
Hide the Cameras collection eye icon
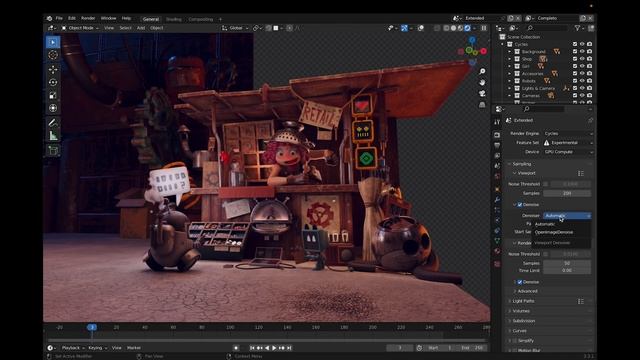click(582, 96)
